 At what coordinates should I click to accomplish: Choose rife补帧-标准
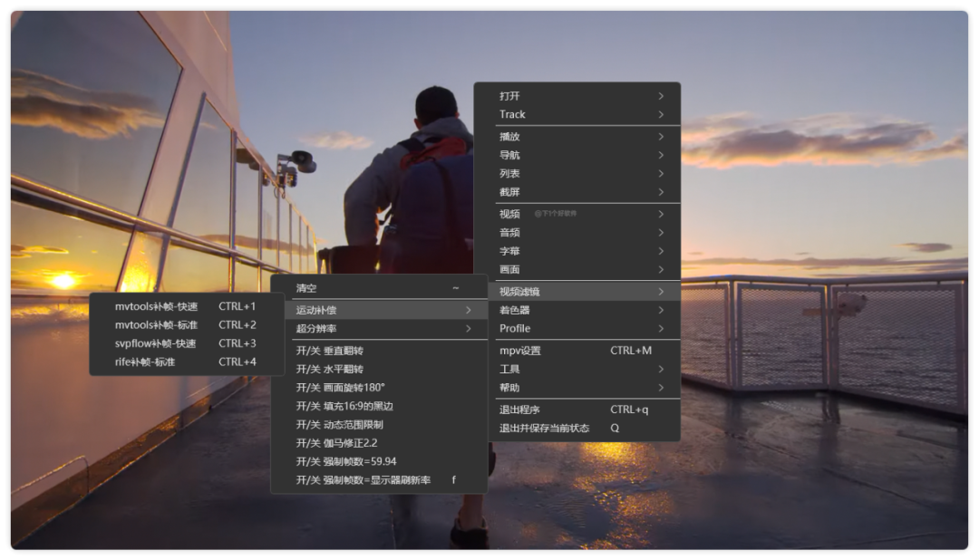(187, 362)
